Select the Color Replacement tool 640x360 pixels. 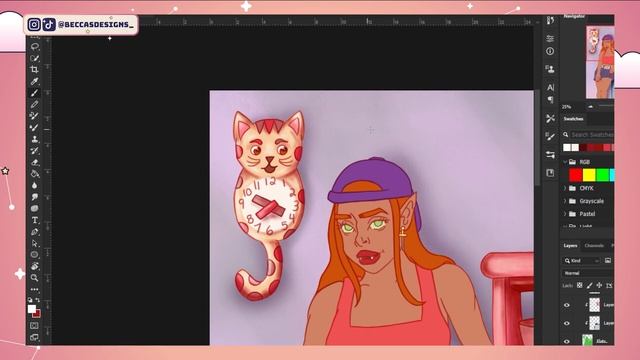(35, 116)
